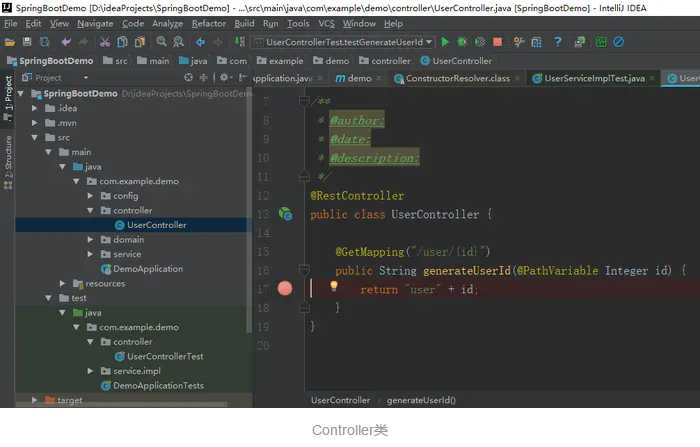This screenshot has width=700, height=447.
Task: Click Project tree vertical scrollbar
Action: (x=249, y=210)
